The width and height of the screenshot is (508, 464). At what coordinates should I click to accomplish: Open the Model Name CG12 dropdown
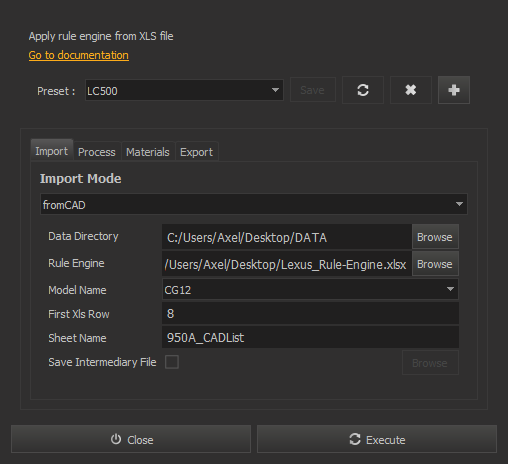[310, 289]
